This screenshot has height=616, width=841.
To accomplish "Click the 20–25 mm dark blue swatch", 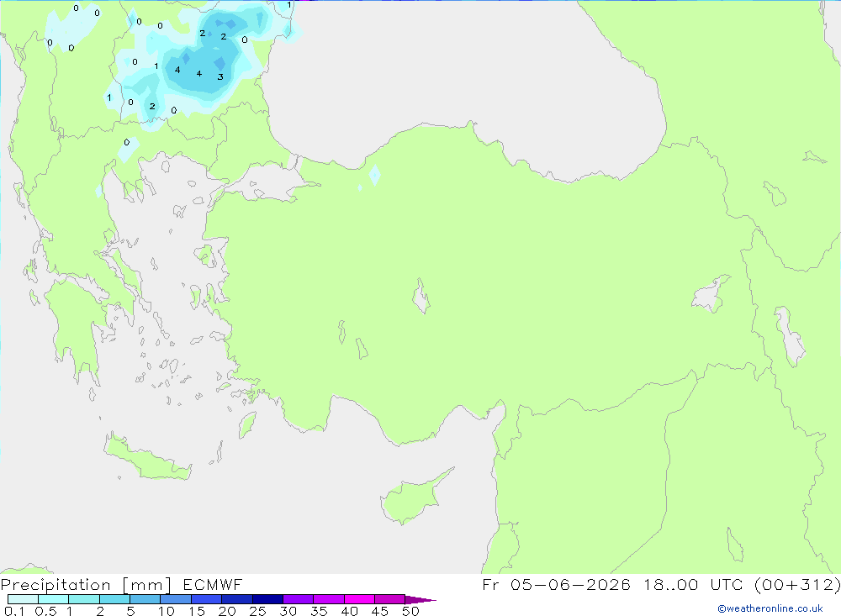I will click(236, 599).
